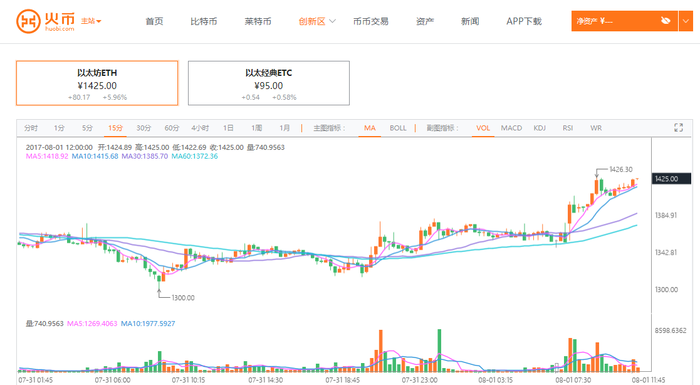Viewport: 700px width, 385px height.
Task: Enable the BOLL main indicator
Action: 398,128
